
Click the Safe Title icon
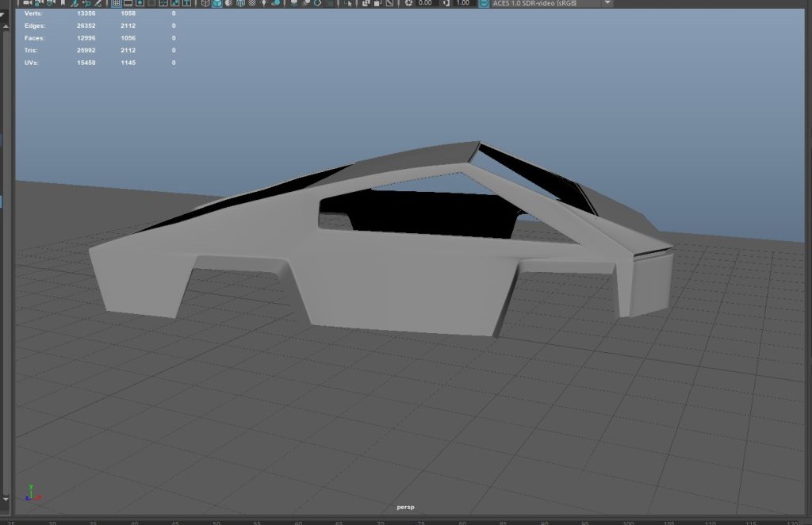pos(187,3)
